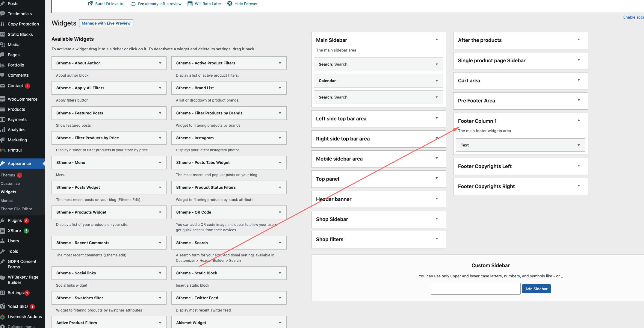Open WPBakery Page Builder menu item
This screenshot has height=328, width=644.
[x=23, y=280]
